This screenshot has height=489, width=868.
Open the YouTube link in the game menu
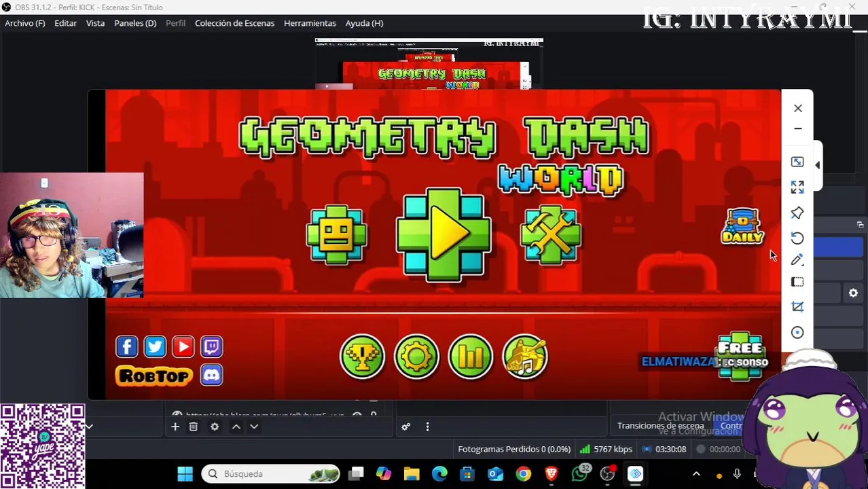pos(183,347)
